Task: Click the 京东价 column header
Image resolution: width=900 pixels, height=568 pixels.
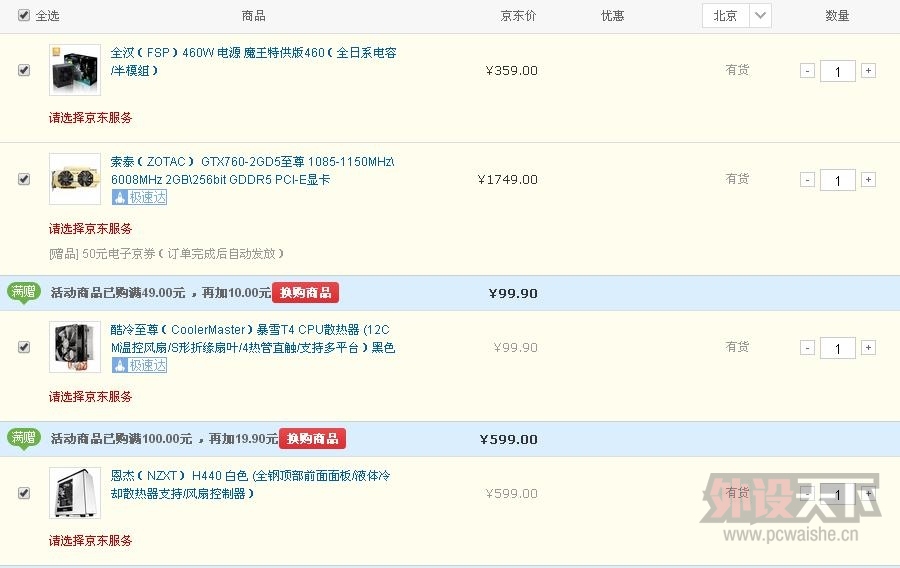Action: tap(518, 16)
